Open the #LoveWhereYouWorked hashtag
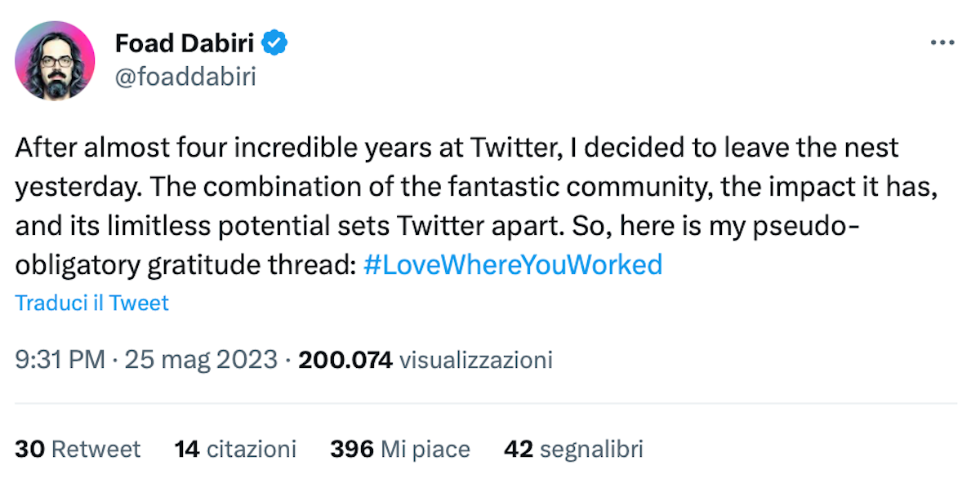This screenshot has height=483, width=980. click(x=511, y=264)
